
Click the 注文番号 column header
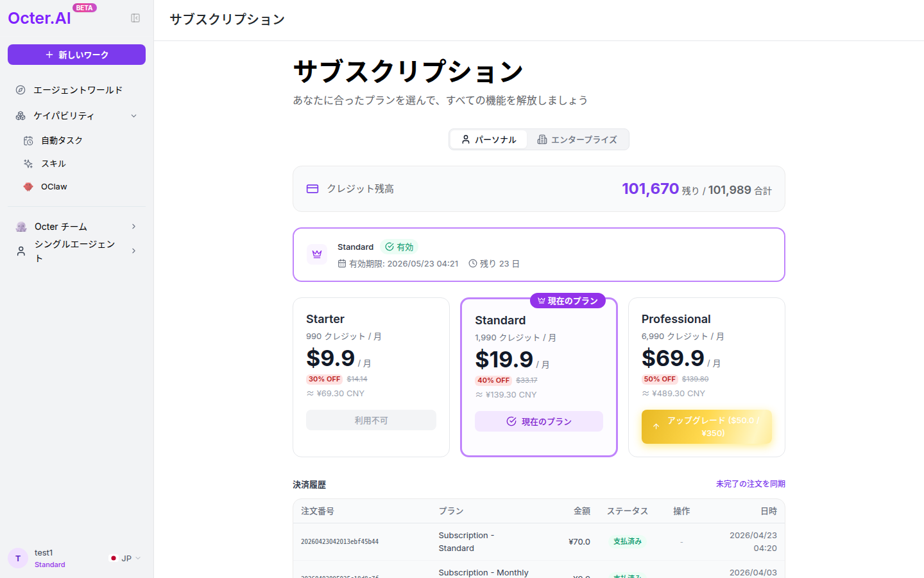click(318, 511)
